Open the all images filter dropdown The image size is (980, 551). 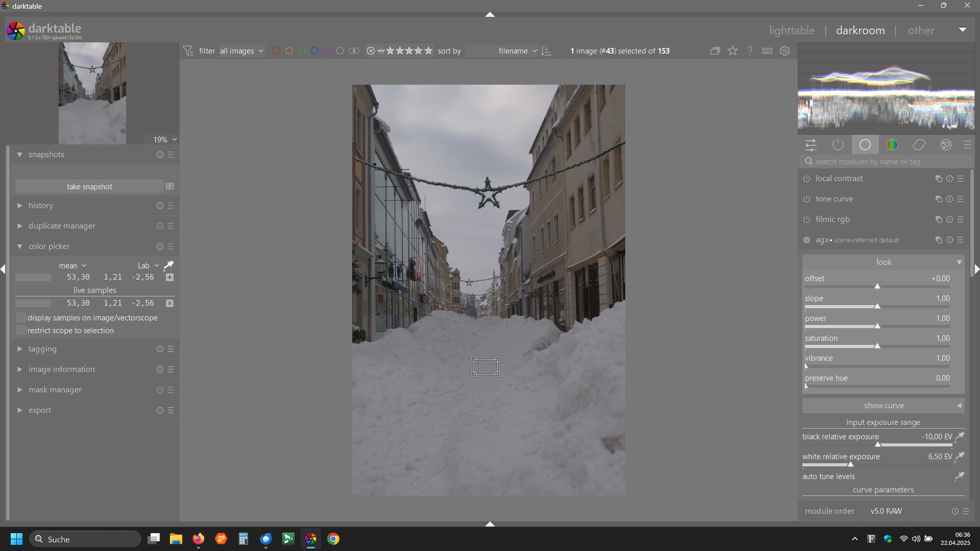click(241, 51)
